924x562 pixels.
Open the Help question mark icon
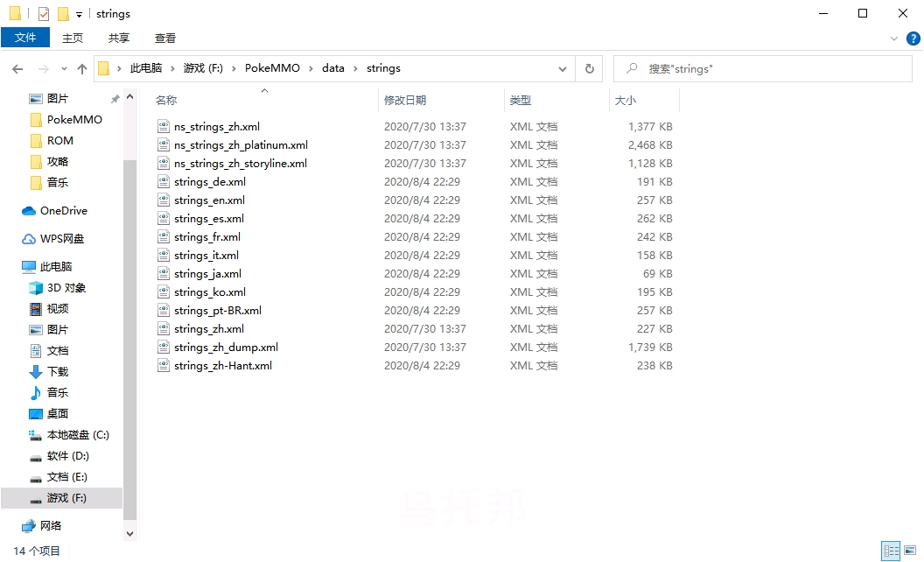coord(913,39)
